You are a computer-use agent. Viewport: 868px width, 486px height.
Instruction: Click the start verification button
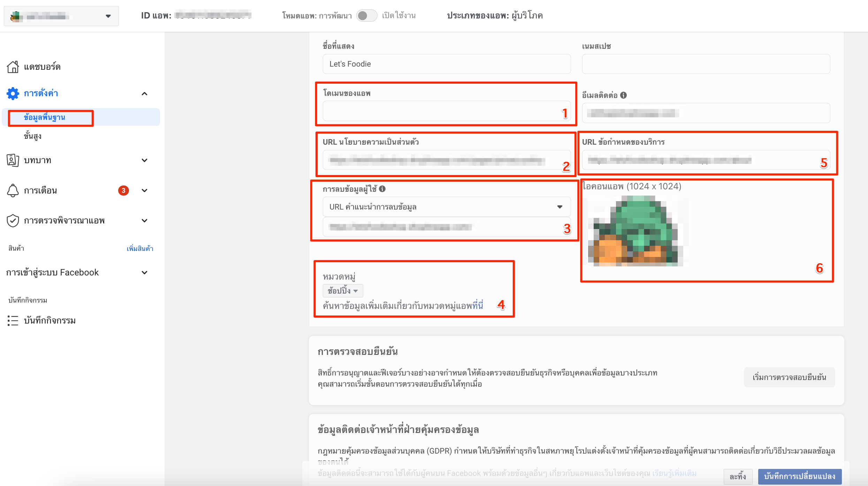[x=789, y=377]
